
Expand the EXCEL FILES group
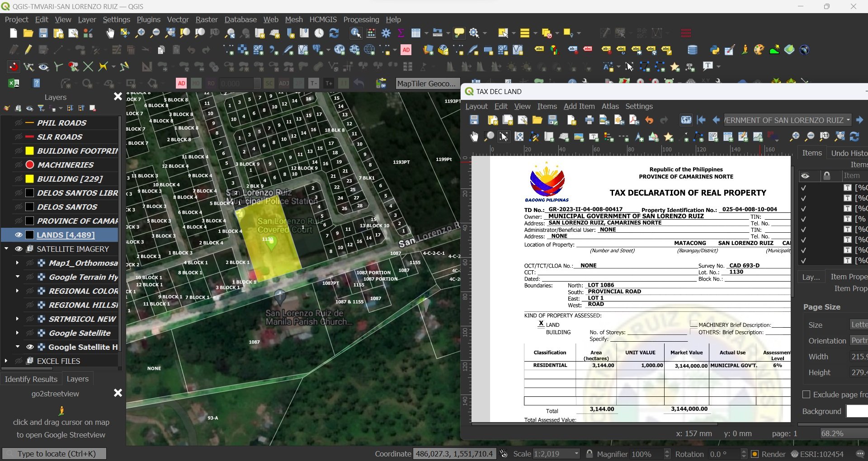tap(6, 361)
